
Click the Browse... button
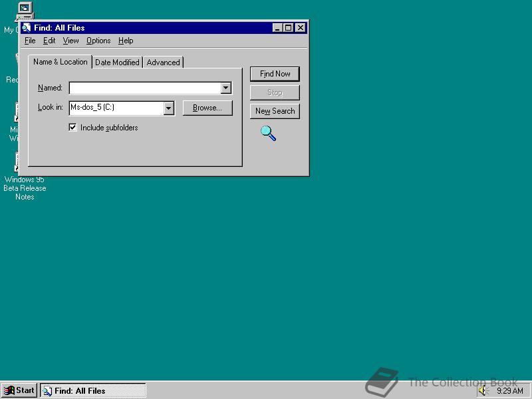[207, 108]
